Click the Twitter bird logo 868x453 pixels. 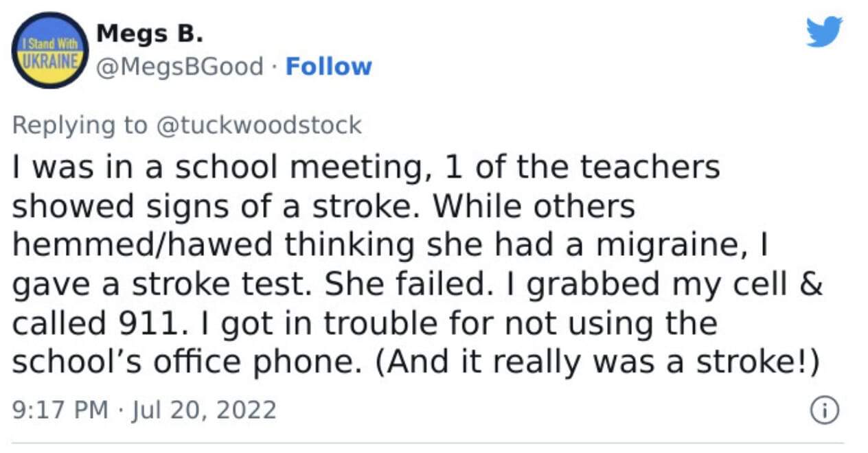coord(824,32)
